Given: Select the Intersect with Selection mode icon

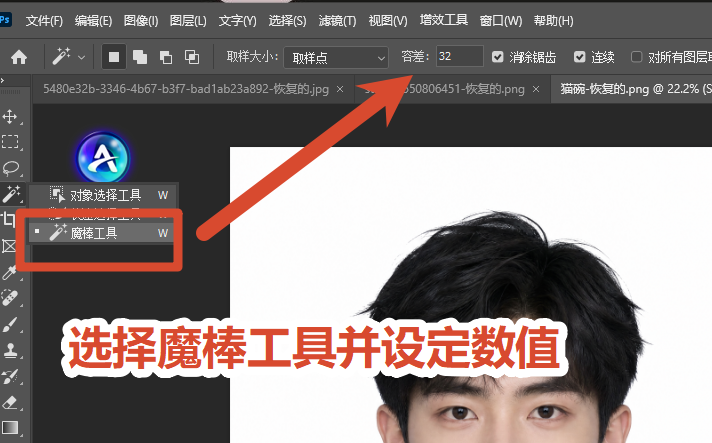Looking at the screenshot, I should click(x=192, y=57).
